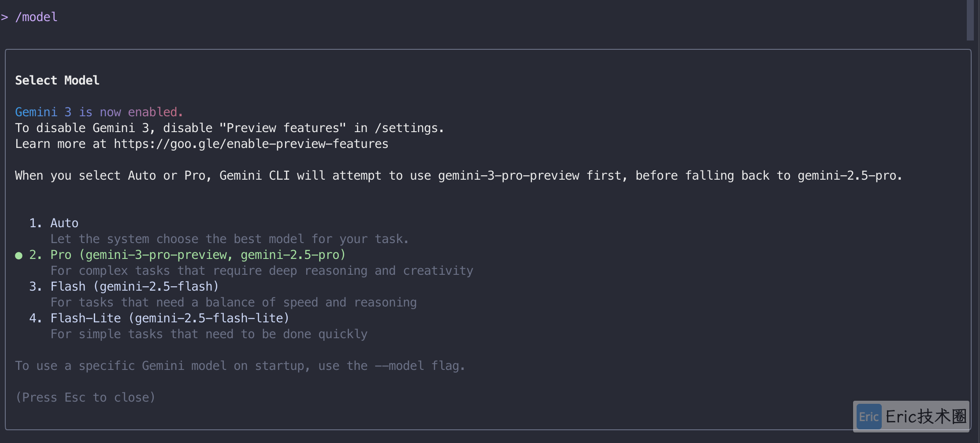Viewport: 980px width, 443px height.
Task: Click the green selection dot beside Pro
Action: pyautogui.click(x=19, y=255)
